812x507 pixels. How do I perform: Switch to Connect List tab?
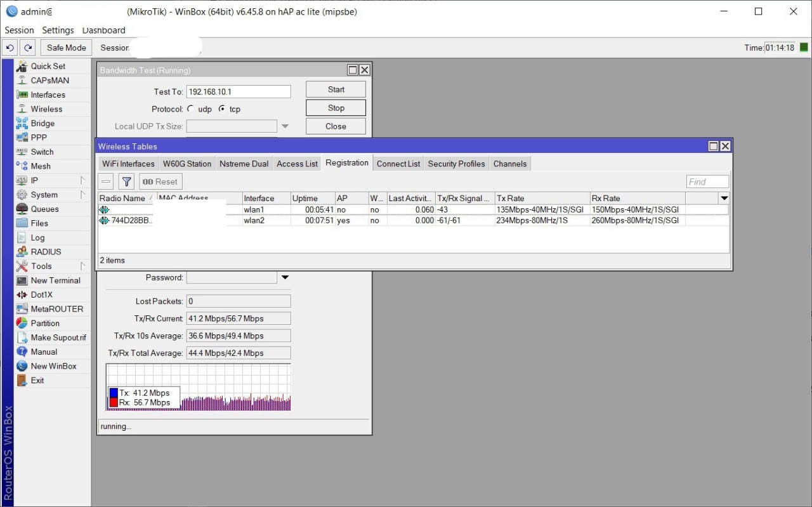[398, 164]
